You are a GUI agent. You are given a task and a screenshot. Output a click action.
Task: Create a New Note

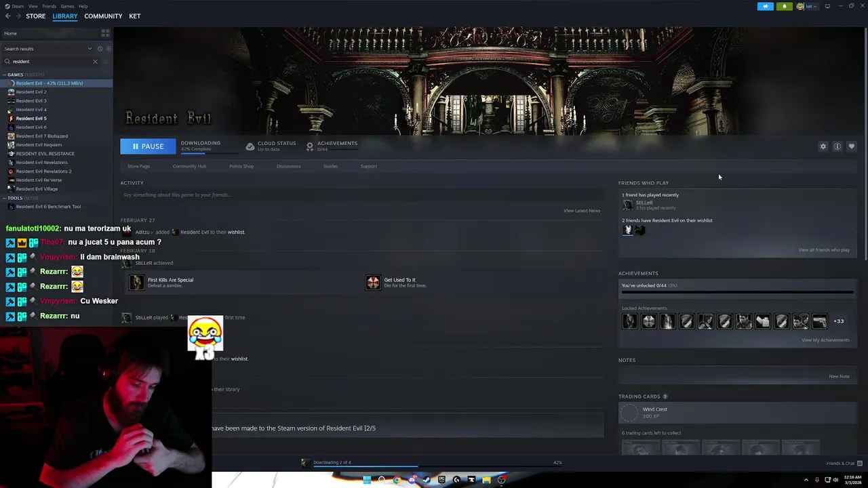click(839, 377)
